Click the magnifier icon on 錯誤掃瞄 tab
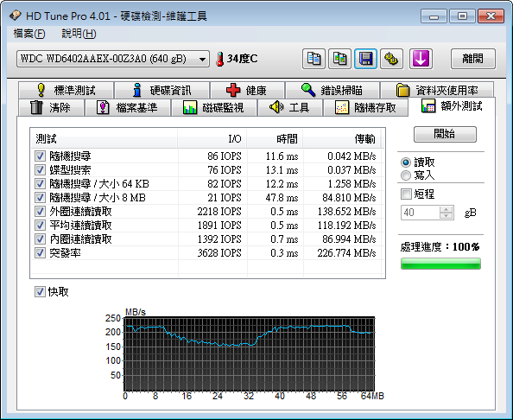The height and width of the screenshot is (420, 513). click(308, 90)
